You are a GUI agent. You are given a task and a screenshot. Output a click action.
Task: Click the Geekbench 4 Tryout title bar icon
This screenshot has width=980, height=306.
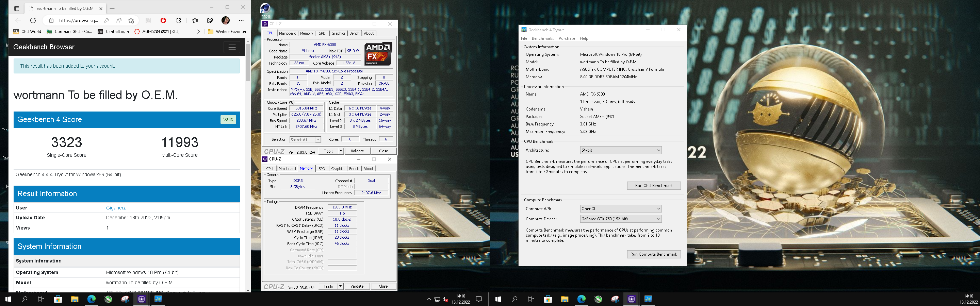click(x=524, y=30)
